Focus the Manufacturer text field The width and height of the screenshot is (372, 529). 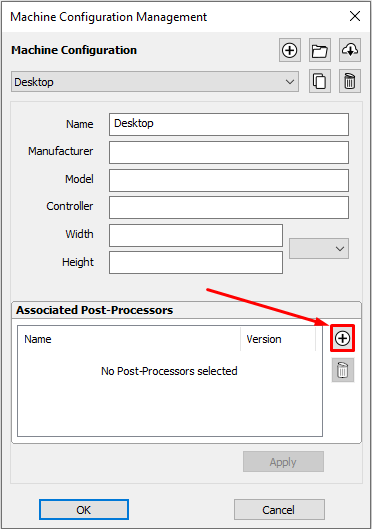[229, 152]
